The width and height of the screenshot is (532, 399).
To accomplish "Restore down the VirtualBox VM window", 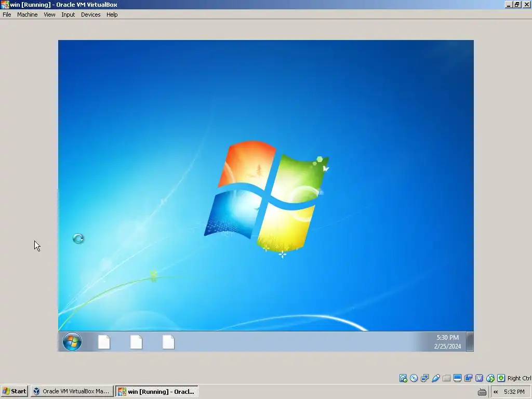I will pyautogui.click(x=517, y=4).
